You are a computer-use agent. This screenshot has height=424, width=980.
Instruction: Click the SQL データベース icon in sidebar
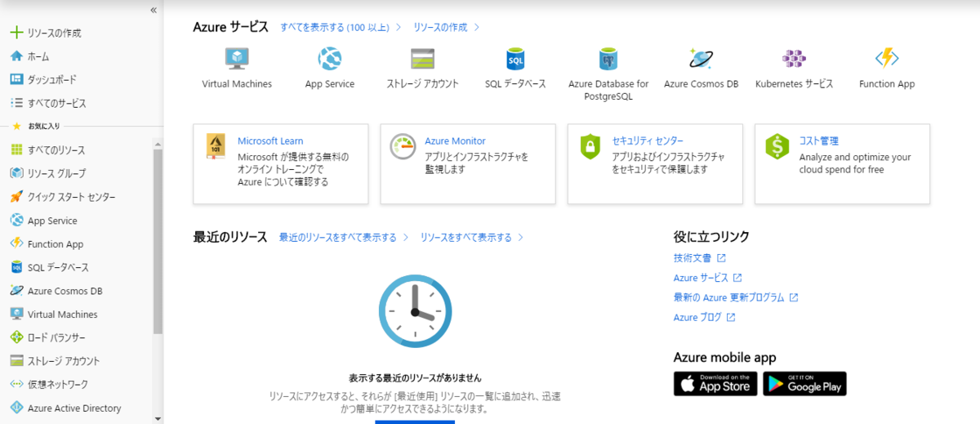click(16, 267)
